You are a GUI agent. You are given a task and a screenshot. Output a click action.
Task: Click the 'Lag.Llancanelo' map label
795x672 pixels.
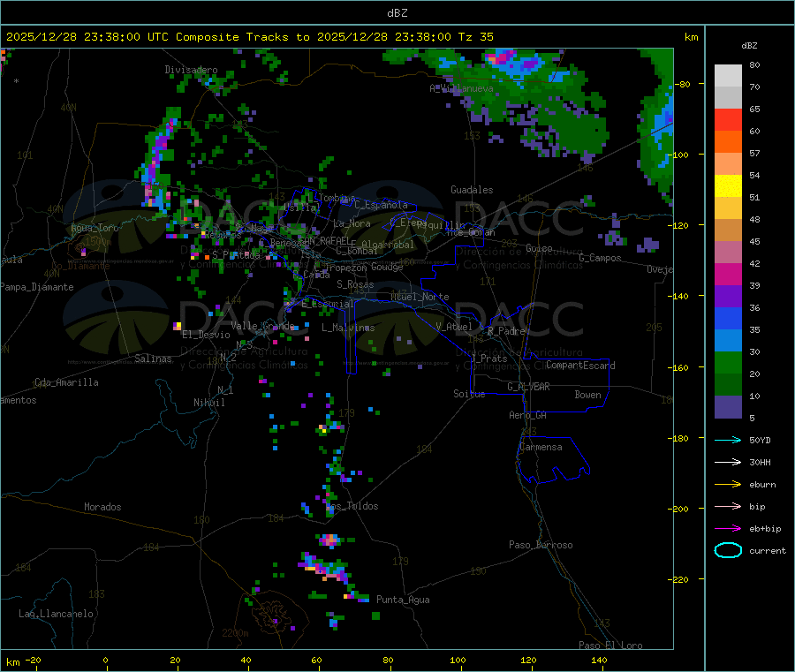coord(56,614)
